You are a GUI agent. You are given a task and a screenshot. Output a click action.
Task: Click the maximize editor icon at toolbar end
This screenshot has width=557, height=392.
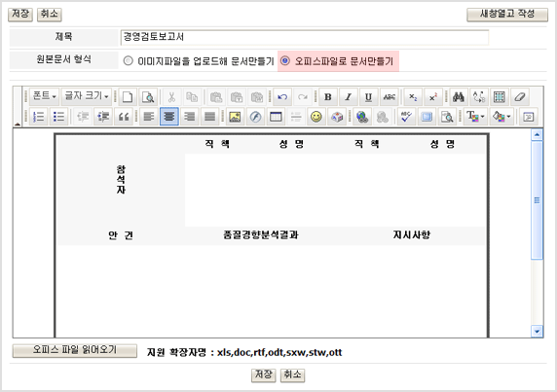(528, 117)
